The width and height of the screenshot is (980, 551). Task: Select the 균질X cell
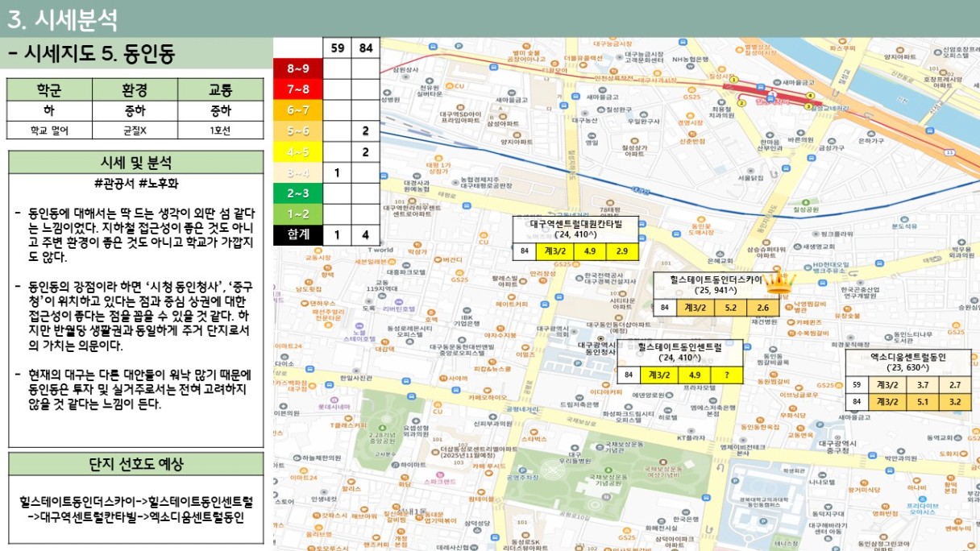tap(135, 130)
